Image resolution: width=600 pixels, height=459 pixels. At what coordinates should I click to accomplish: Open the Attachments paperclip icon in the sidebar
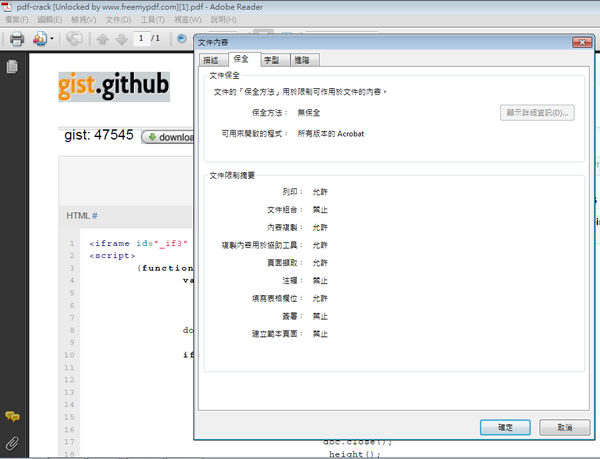pyautogui.click(x=12, y=443)
